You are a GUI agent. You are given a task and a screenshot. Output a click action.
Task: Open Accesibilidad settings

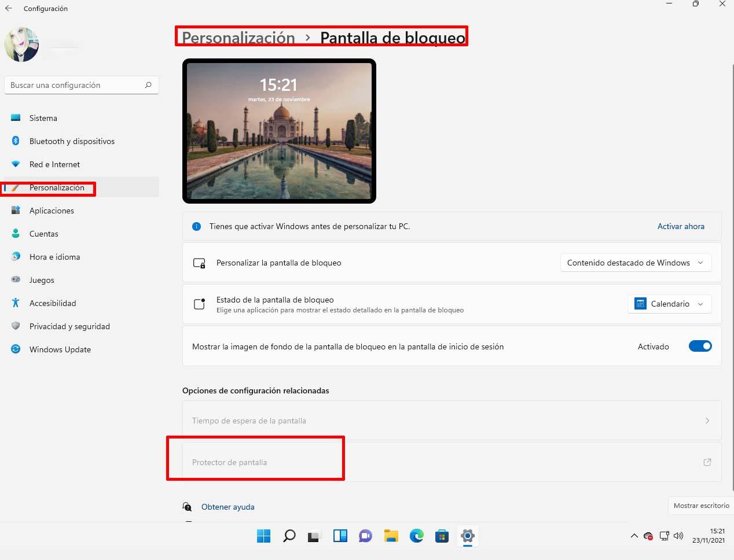point(51,303)
